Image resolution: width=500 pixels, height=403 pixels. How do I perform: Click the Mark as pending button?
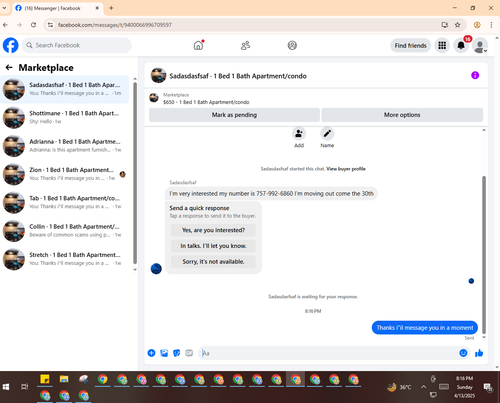(x=234, y=115)
